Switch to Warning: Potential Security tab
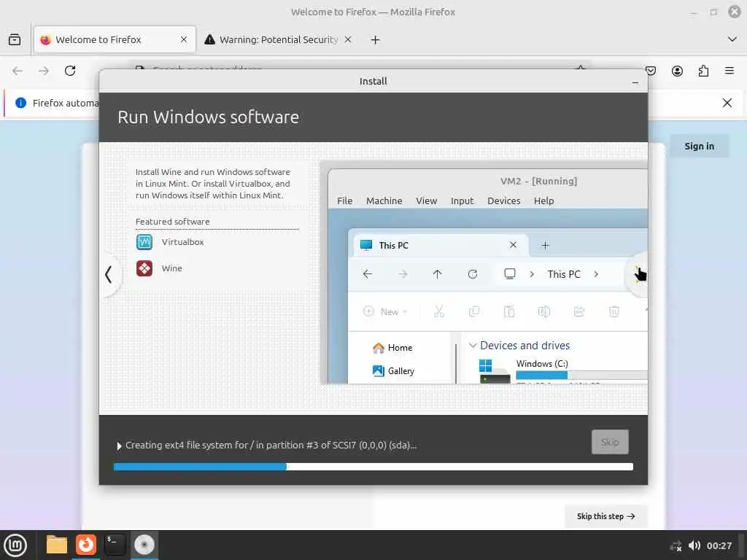The height and width of the screenshot is (560, 747). tap(279, 39)
